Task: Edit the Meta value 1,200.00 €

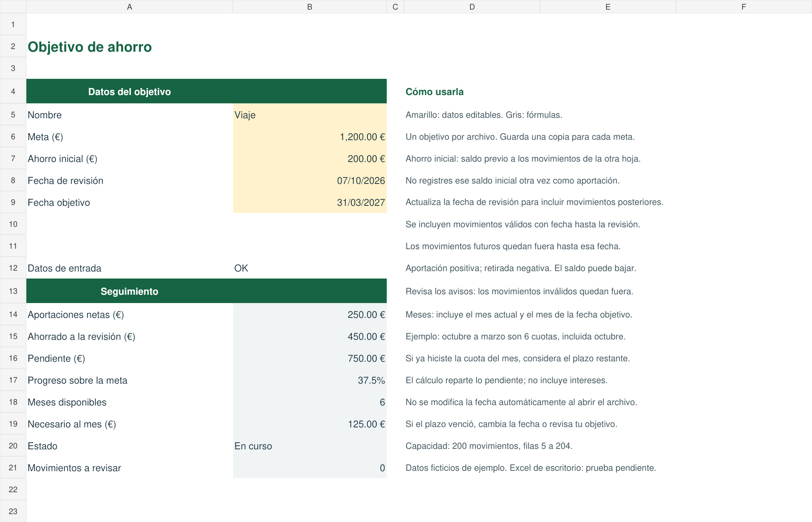Action: coord(310,137)
